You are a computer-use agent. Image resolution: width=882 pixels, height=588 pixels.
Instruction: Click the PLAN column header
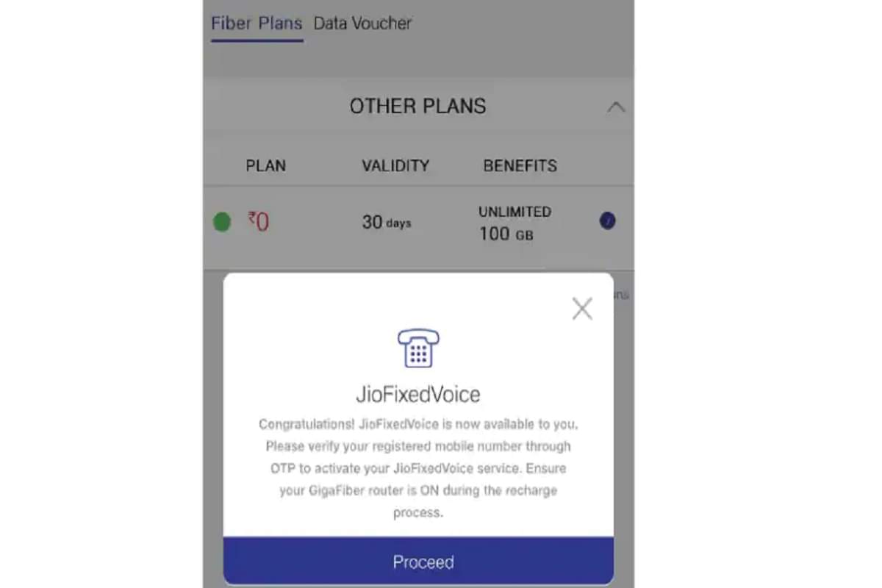point(265,165)
